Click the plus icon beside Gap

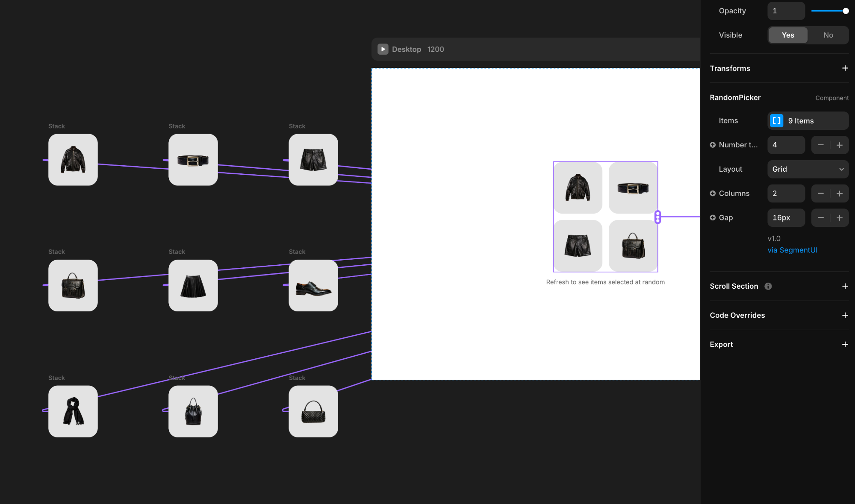tap(713, 217)
